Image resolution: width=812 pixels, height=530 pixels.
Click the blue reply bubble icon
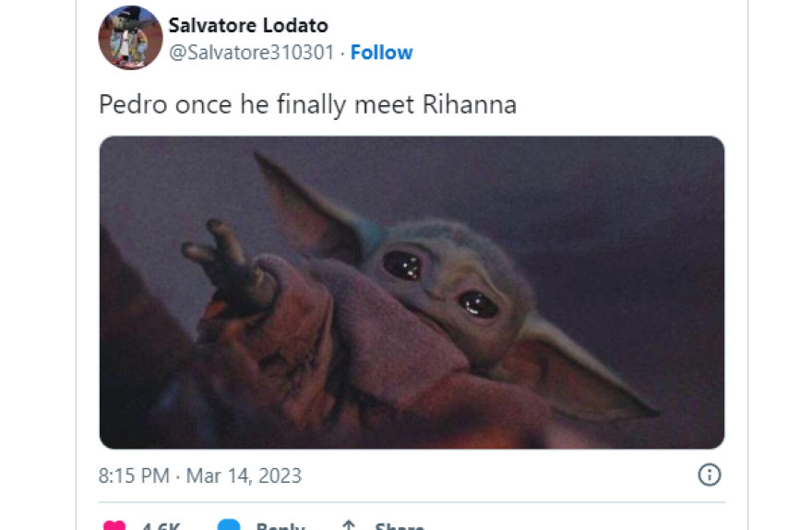point(228,526)
